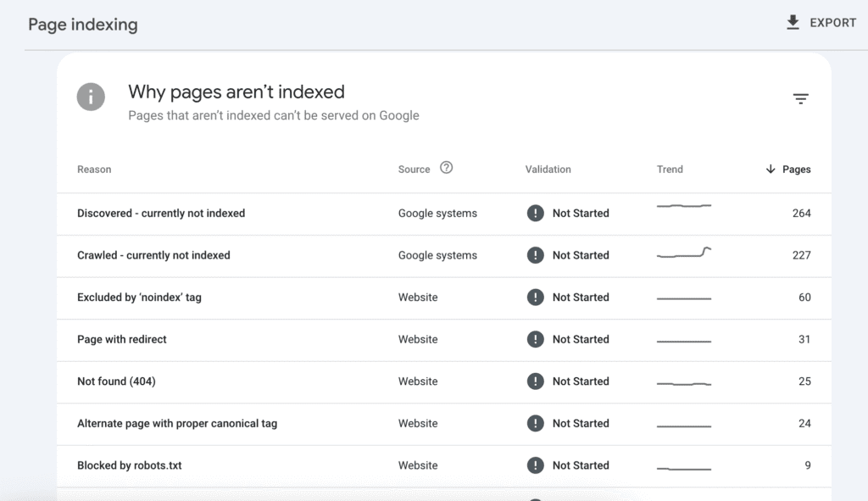The width and height of the screenshot is (868, 501).
Task: Open the filter rows icon
Action: [x=800, y=99]
